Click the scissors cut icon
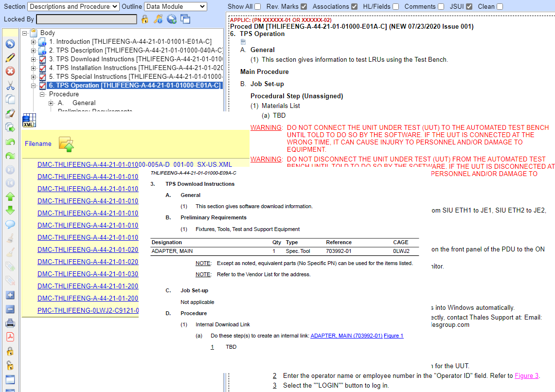Screen dimensions: 555x392 point(10,85)
